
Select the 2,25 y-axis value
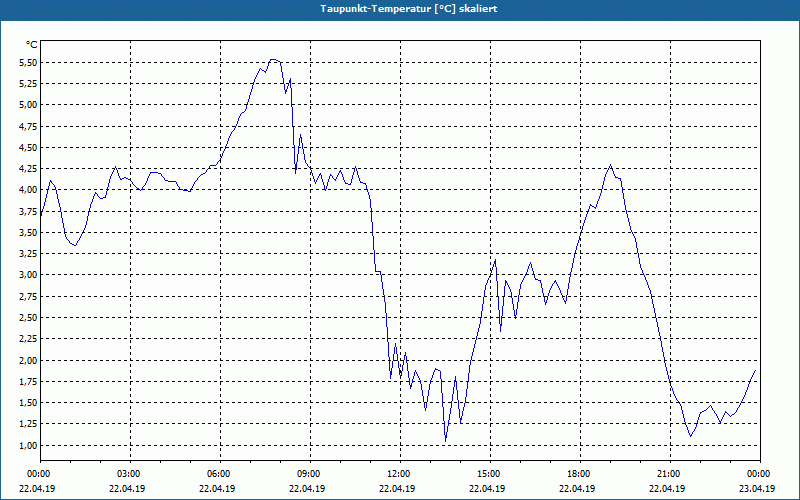tap(28, 339)
